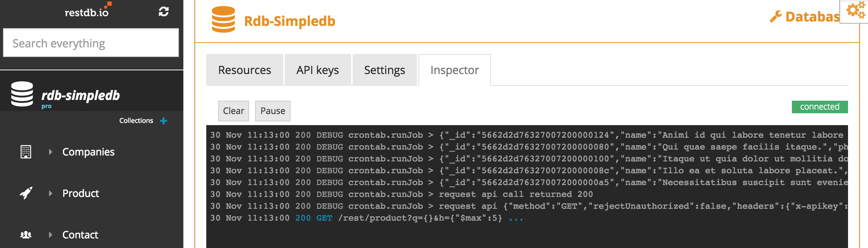The image size is (868, 248).
Task: Open the API keys tab
Action: click(318, 70)
